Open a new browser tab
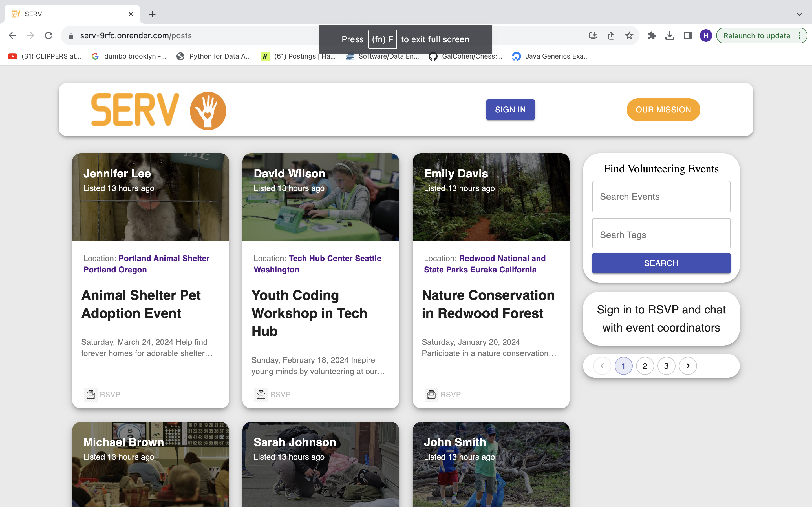Screen dimensions: 812x507 [152, 14]
